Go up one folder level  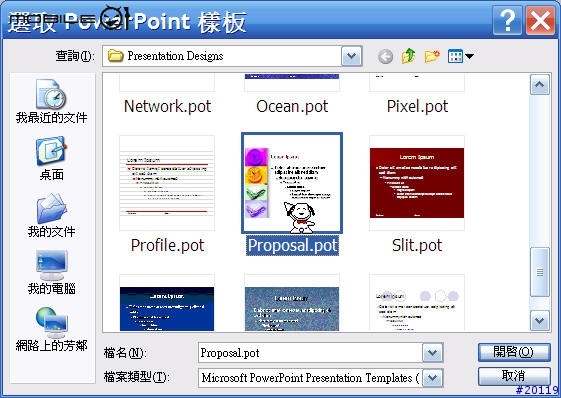click(x=408, y=56)
